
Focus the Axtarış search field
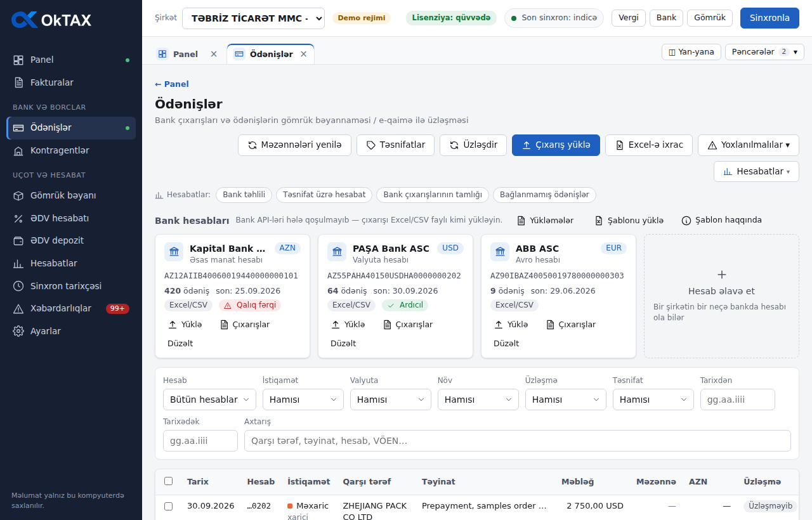(x=518, y=441)
